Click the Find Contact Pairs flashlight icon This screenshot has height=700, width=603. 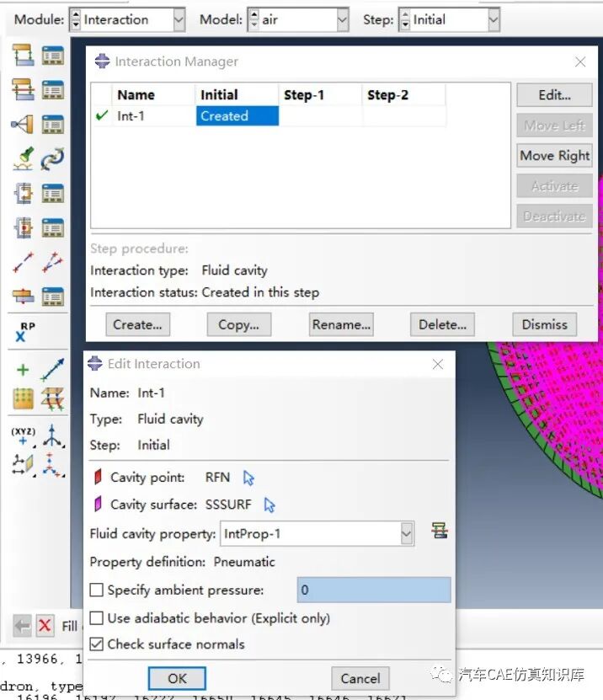(23, 158)
